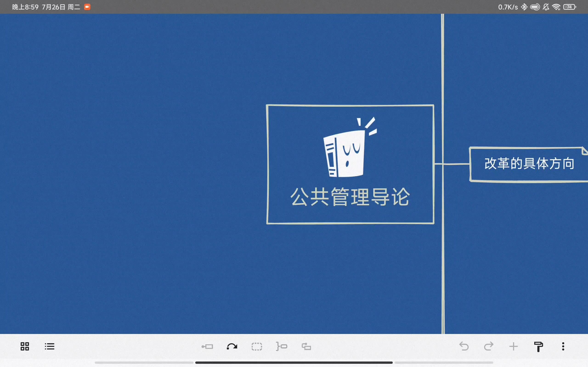The image size is (588, 367).
Task: Open the more options menu
Action: pyautogui.click(x=563, y=346)
